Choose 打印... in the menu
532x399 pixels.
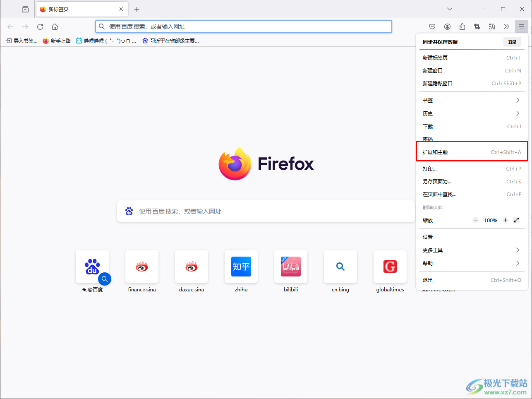[x=472, y=168]
